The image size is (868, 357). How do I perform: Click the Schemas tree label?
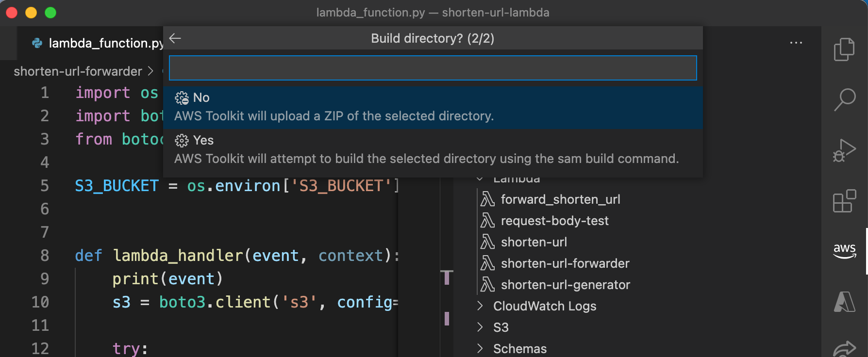(519, 349)
